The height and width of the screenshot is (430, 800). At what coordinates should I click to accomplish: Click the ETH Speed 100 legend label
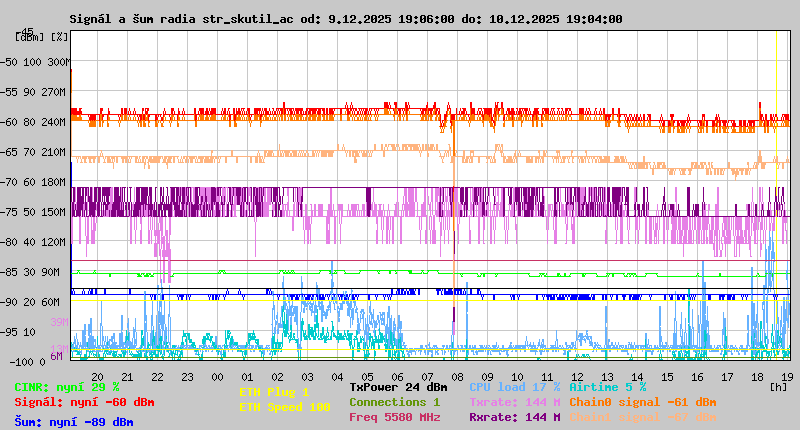(x=284, y=407)
